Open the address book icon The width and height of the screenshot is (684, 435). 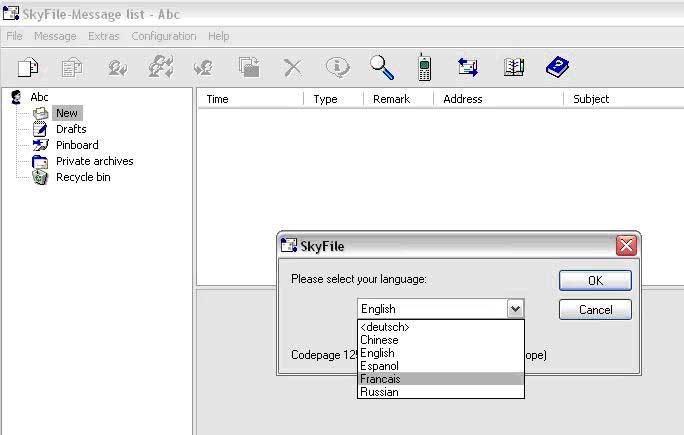[x=514, y=67]
